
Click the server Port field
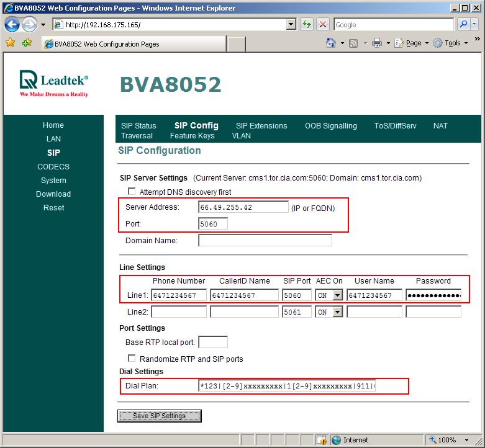pyautogui.click(x=213, y=224)
